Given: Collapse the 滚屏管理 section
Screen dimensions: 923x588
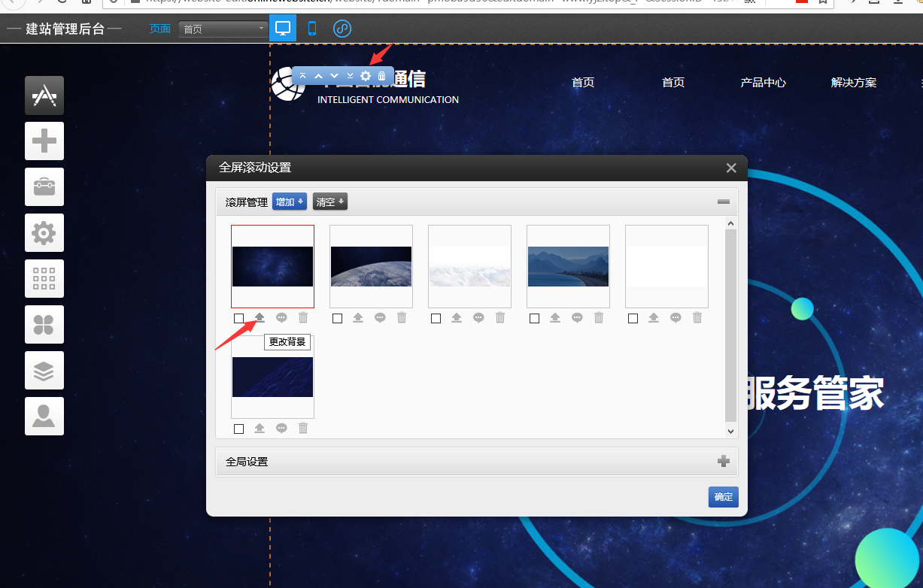Looking at the screenshot, I should pos(724,202).
